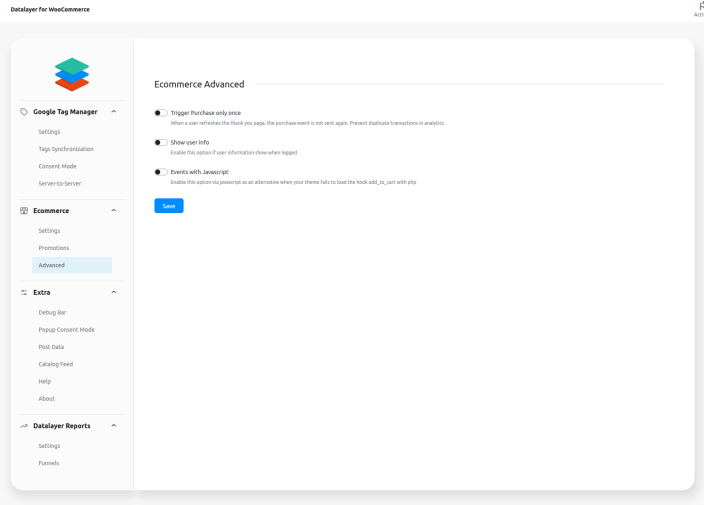Collapse the Google Tag Manager section chevron
The image size is (704, 505).
[x=114, y=111]
